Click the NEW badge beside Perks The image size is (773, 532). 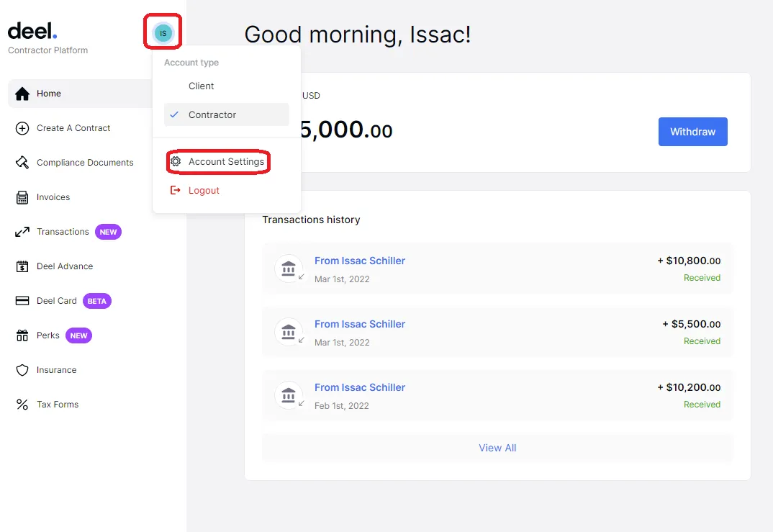coord(78,335)
